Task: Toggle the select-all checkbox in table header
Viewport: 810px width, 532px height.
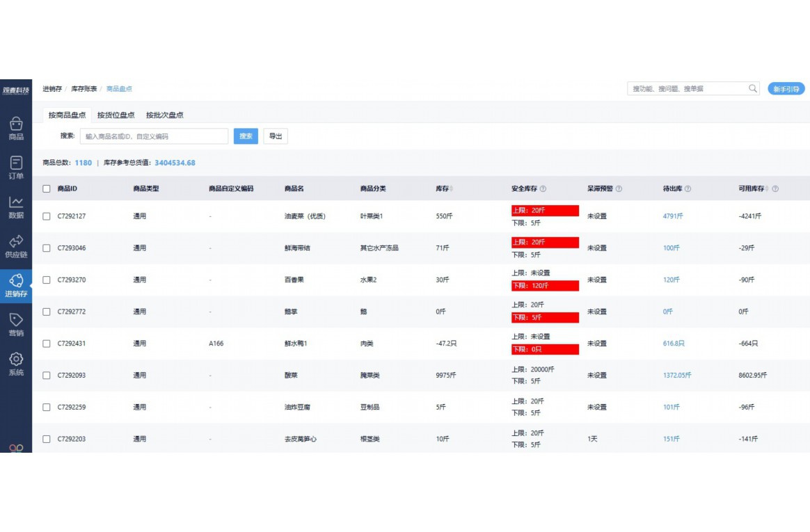Action: pyautogui.click(x=47, y=189)
